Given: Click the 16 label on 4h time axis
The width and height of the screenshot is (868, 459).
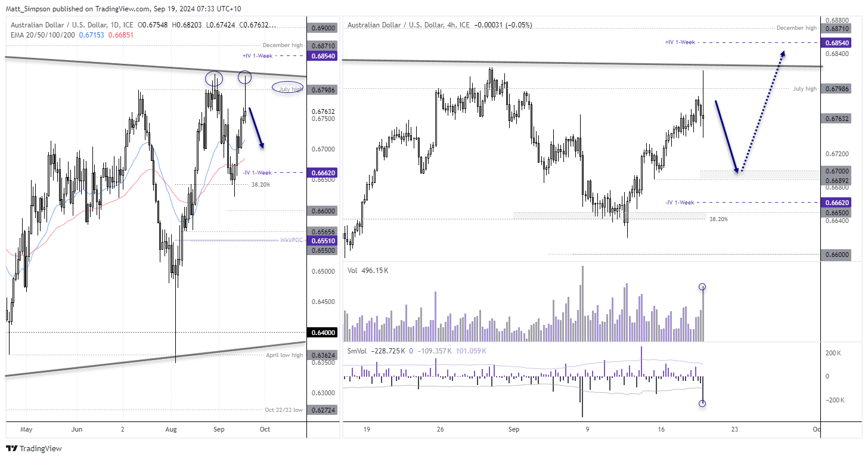Looking at the screenshot, I should (661, 429).
